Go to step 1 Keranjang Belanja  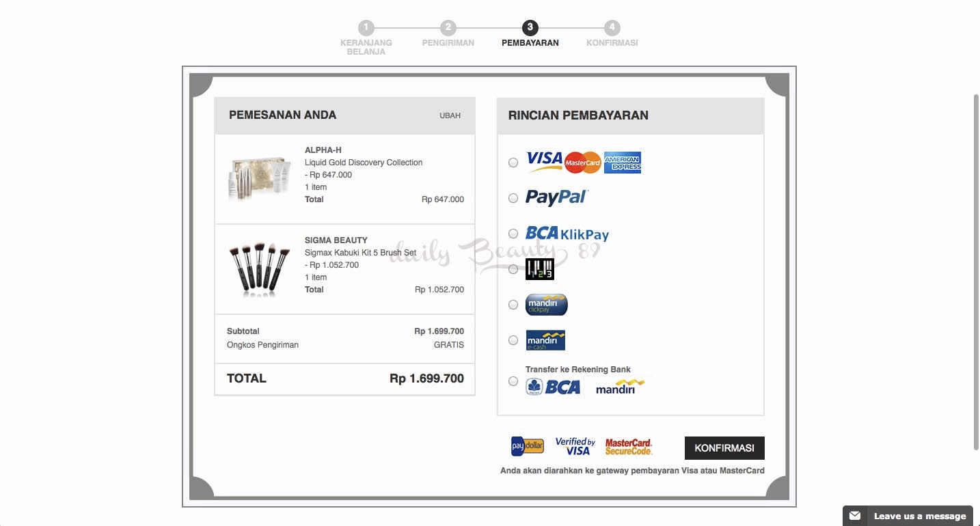[x=366, y=38]
